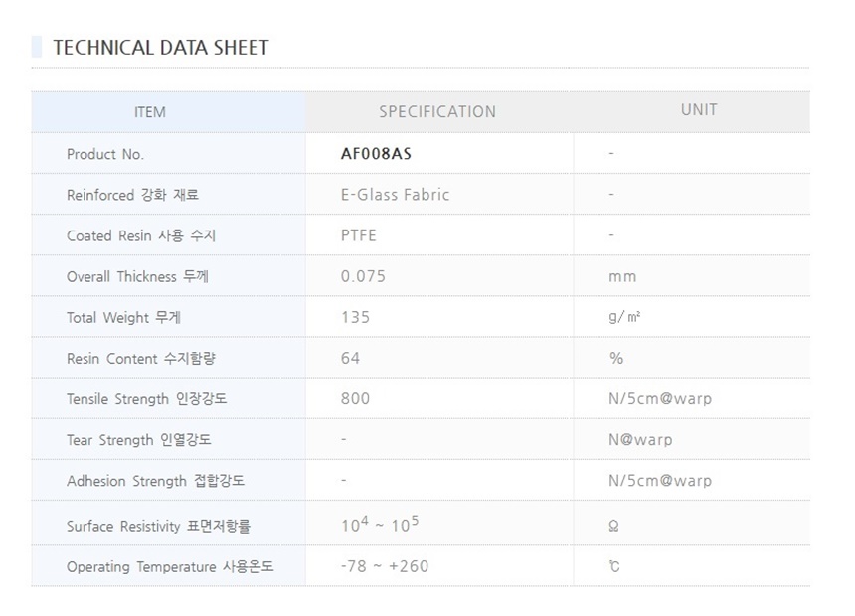Click the Operating Temperature row label
855x616 pixels.
169,566
